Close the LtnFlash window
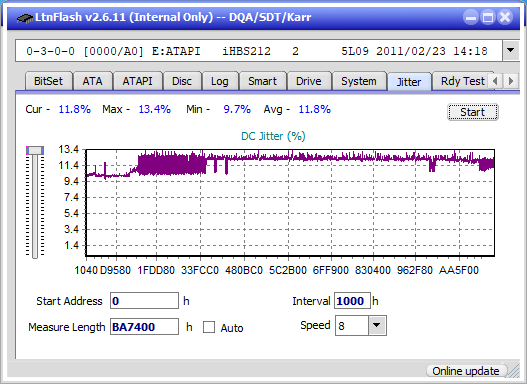Viewport: 527px width, 384px height. (505, 17)
